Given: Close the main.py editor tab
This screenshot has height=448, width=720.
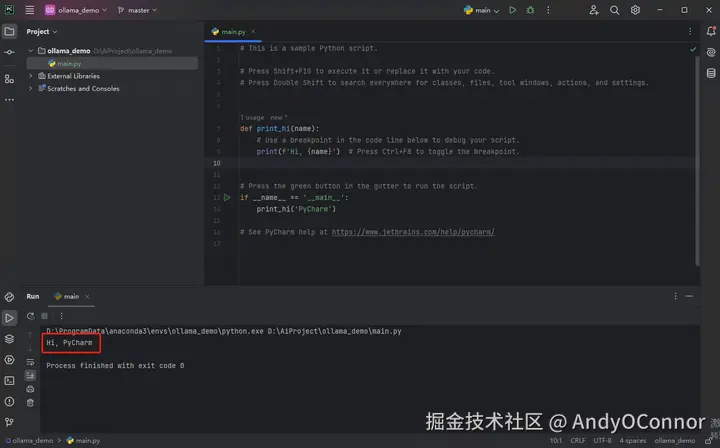Looking at the screenshot, I should coord(253,32).
